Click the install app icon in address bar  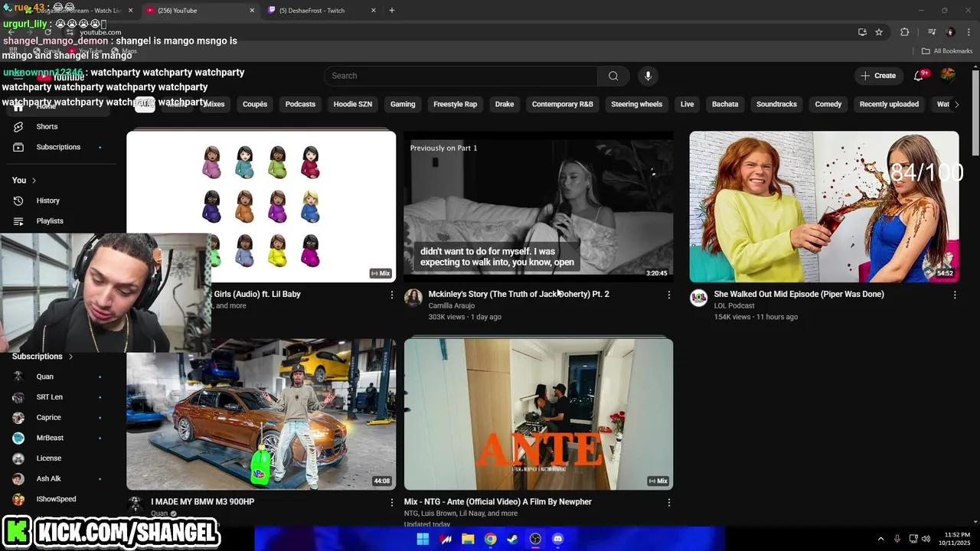[x=862, y=32]
